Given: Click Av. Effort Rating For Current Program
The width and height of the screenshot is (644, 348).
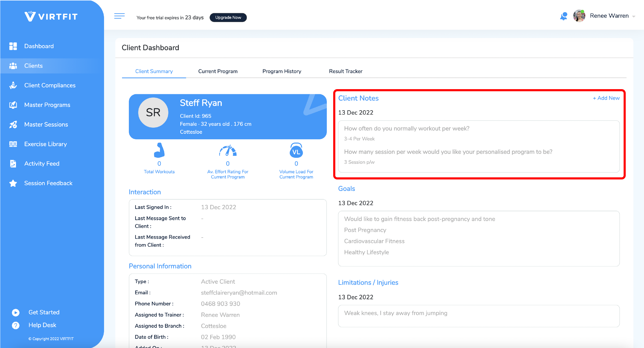Looking at the screenshot, I should pos(228,174).
